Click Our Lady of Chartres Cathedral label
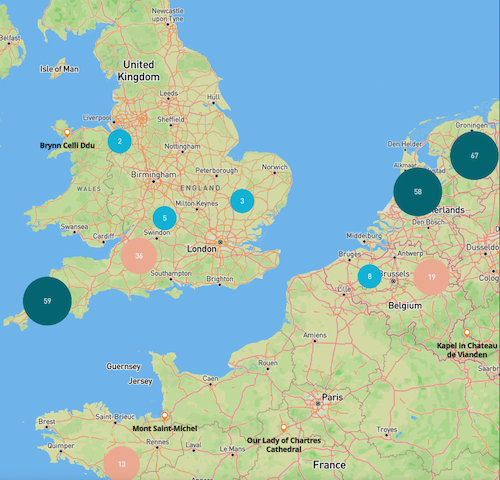The width and height of the screenshot is (500, 480). click(284, 445)
